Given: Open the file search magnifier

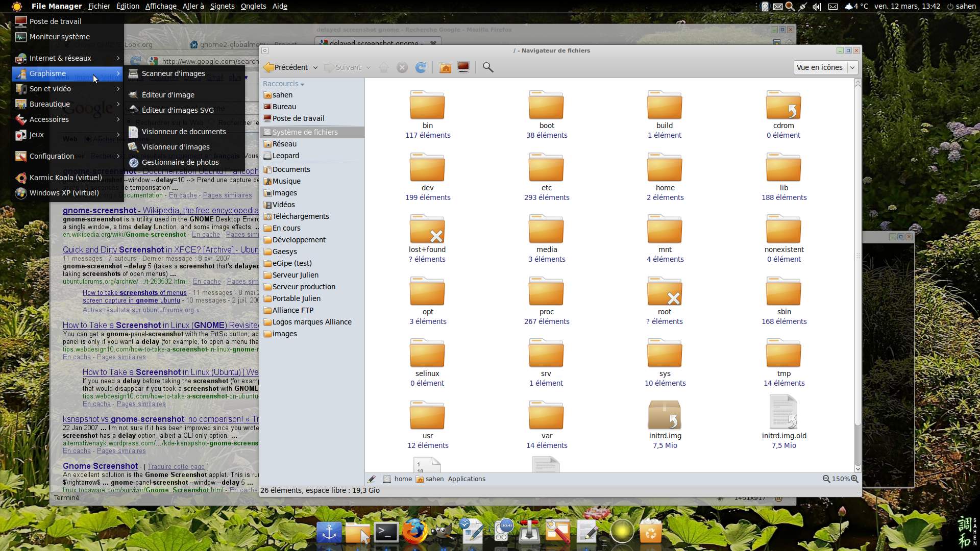Looking at the screenshot, I should (488, 67).
